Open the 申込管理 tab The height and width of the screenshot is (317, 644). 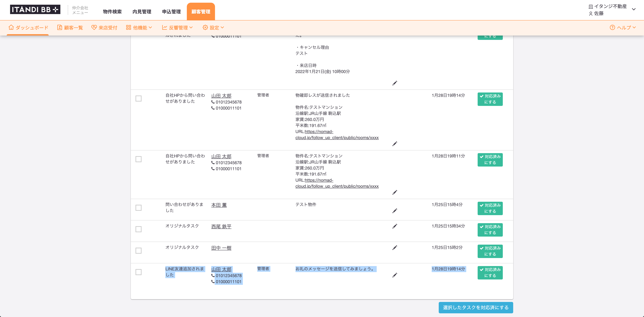171,12
